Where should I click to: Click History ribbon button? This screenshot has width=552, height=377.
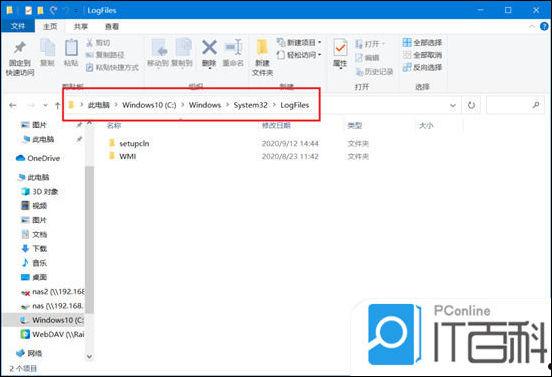click(x=374, y=72)
